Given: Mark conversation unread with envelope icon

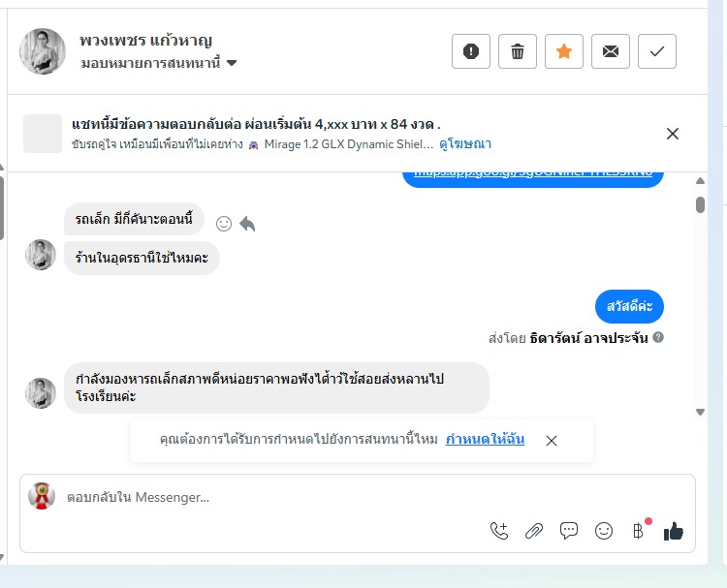Looking at the screenshot, I should point(611,51).
